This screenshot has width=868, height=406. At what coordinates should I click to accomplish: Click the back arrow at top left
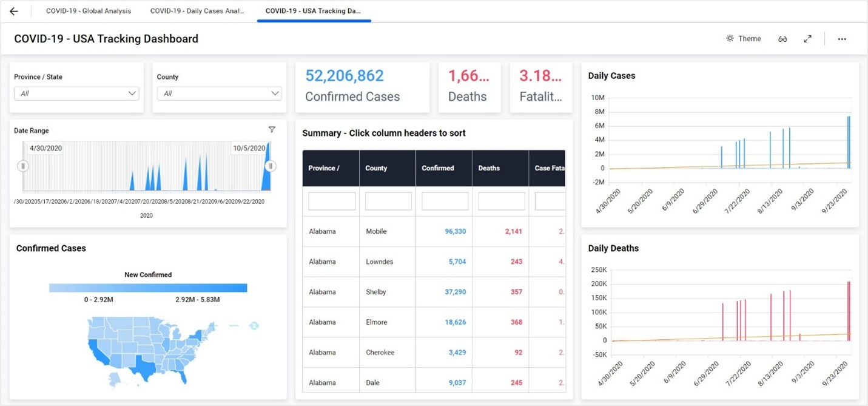13,10
